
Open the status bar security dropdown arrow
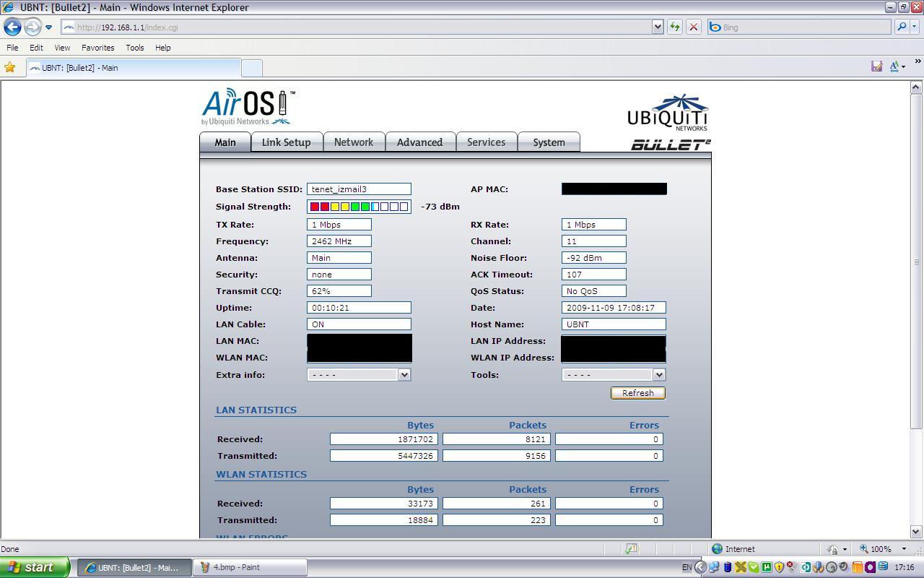(x=844, y=549)
